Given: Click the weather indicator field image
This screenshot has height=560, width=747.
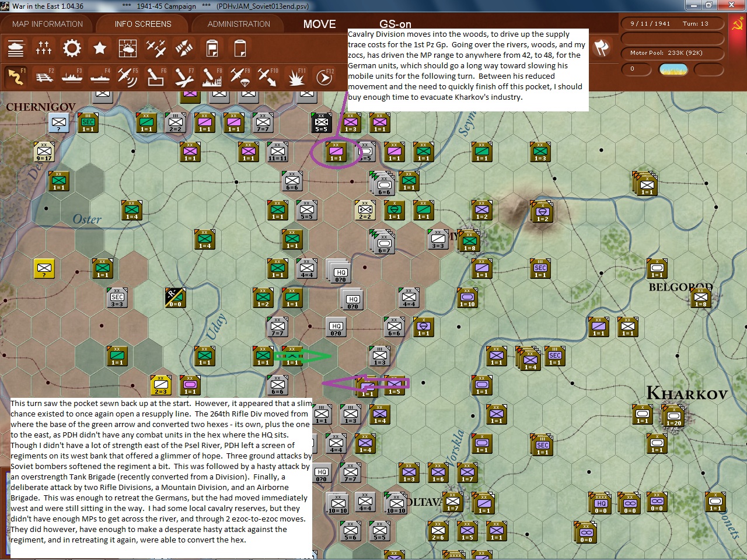Looking at the screenshot, I should (x=673, y=69).
